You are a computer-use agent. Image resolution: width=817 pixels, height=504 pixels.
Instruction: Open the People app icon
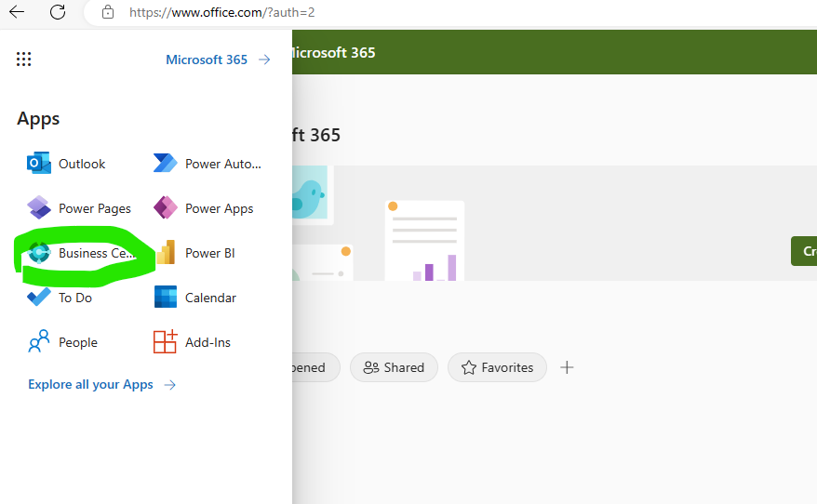(38, 341)
